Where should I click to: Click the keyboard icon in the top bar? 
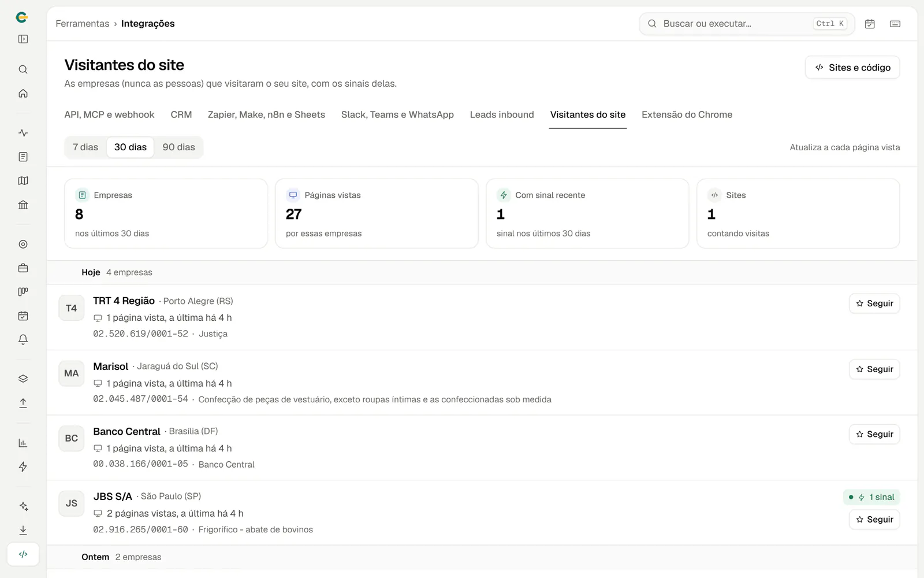point(895,24)
